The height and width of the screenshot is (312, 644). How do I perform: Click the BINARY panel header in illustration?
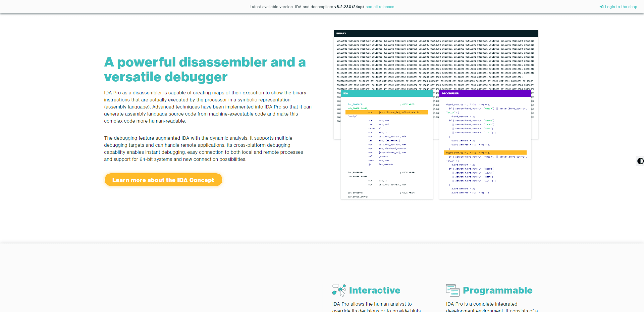point(436,34)
